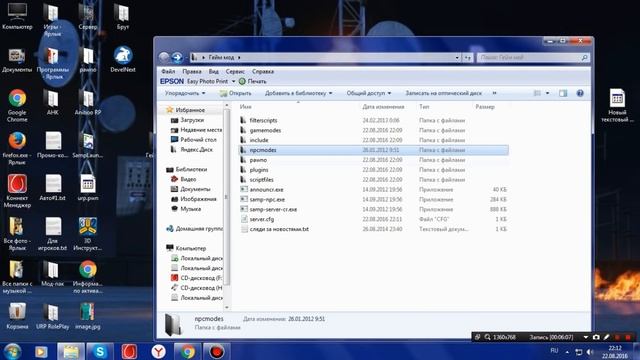
Task: Select the announce.exe application
Action: point(266,190)
